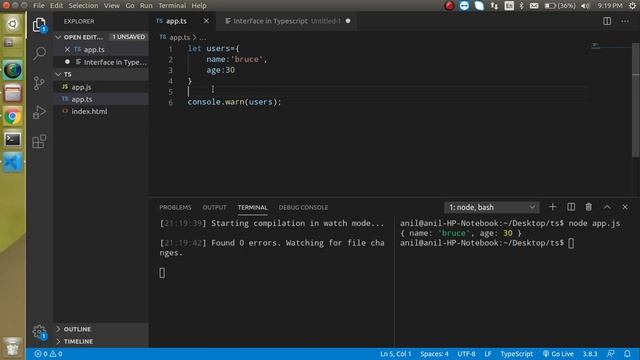Open the Files manager from the dock
Viewport: 640px width, 360px height.
click(x=13, y=93)
